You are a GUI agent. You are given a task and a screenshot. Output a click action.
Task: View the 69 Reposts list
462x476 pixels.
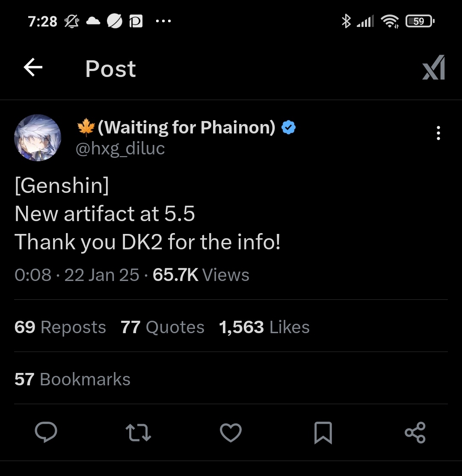tap(60, 327)
